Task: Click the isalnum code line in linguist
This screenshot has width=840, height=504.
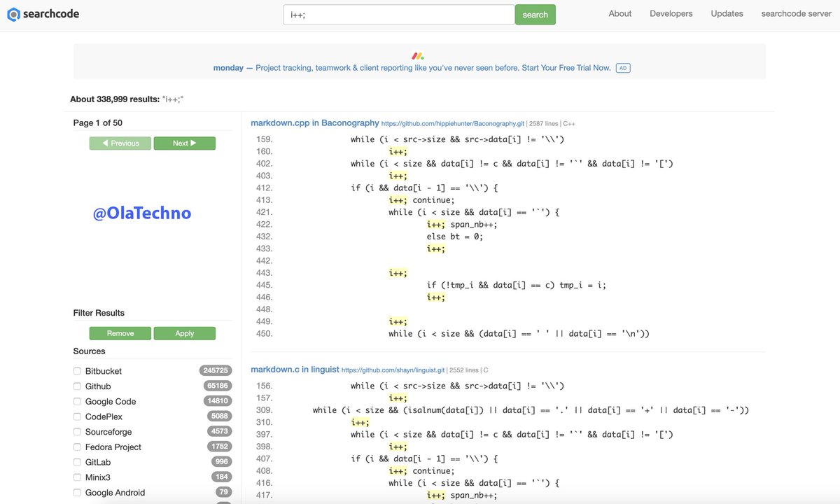Action: click(531, 410)
